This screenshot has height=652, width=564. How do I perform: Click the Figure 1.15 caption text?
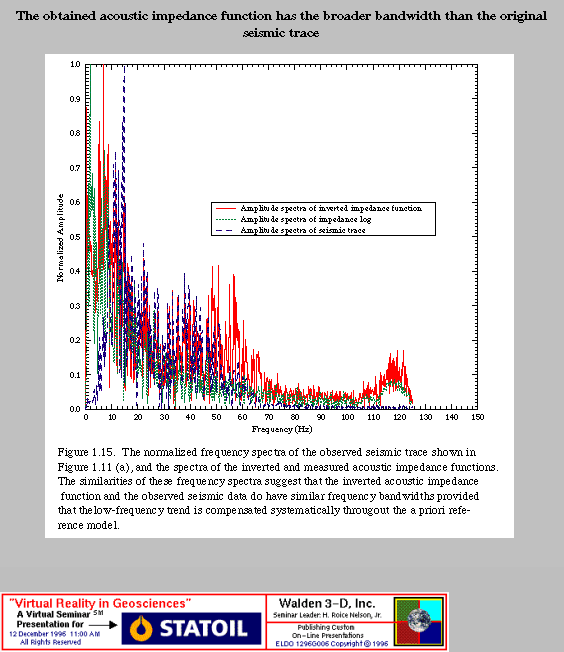click(278, 489)
